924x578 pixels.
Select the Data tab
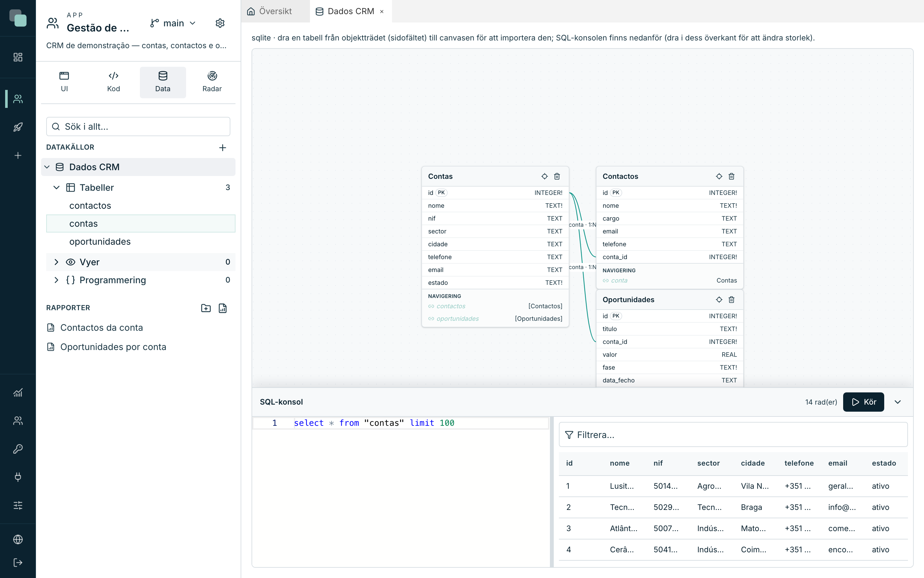click(x=163, y=82)
